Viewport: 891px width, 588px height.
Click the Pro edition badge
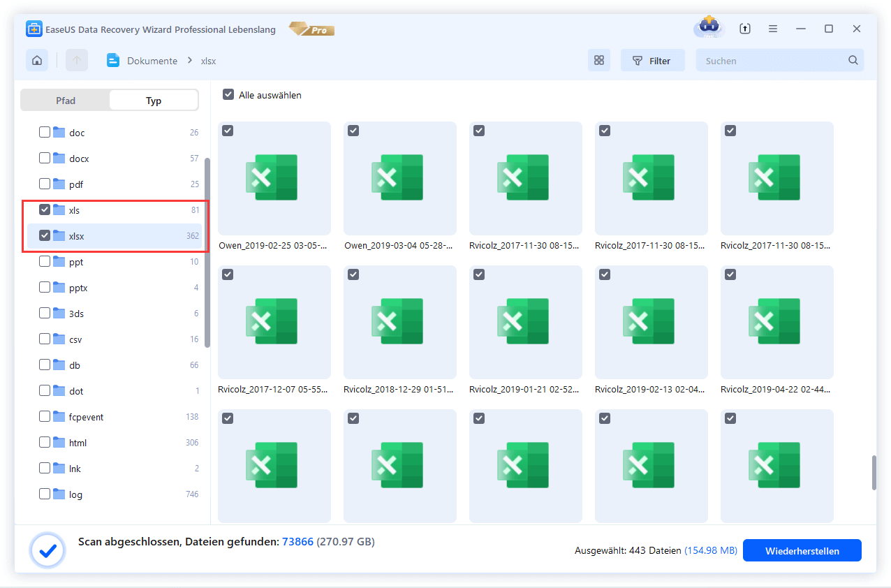pyautogui.click(x=311, y=29)
